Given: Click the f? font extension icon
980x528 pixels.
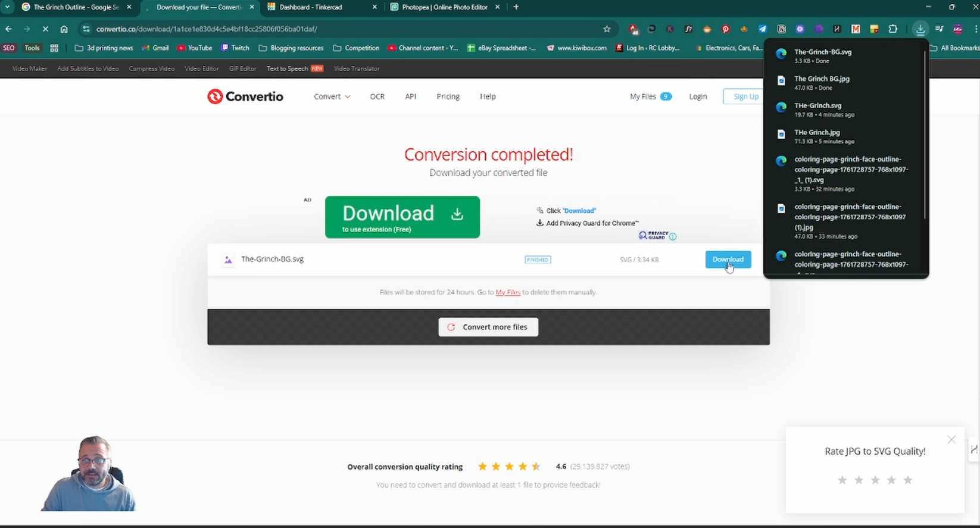Looking at the screenshot, I should point(688,29).
